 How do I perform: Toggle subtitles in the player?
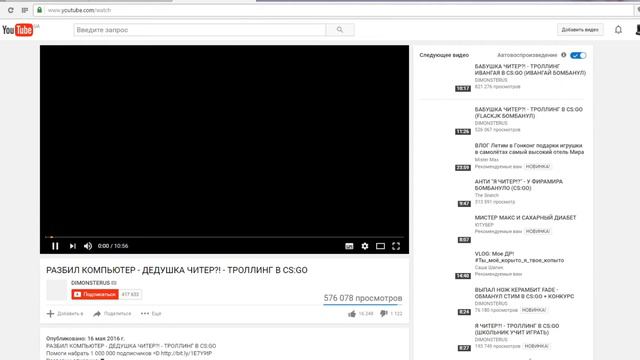tap(349, 246)
